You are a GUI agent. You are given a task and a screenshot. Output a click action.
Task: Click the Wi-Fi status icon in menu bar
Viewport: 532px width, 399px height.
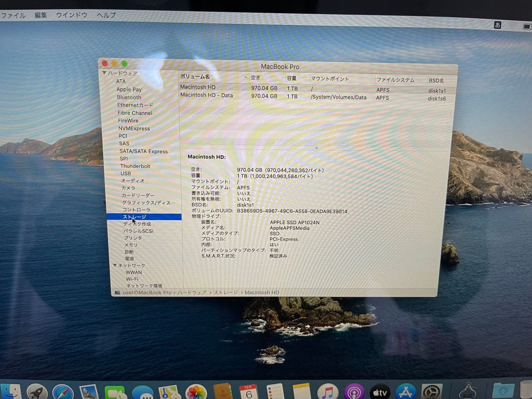[x=512, y=25]
